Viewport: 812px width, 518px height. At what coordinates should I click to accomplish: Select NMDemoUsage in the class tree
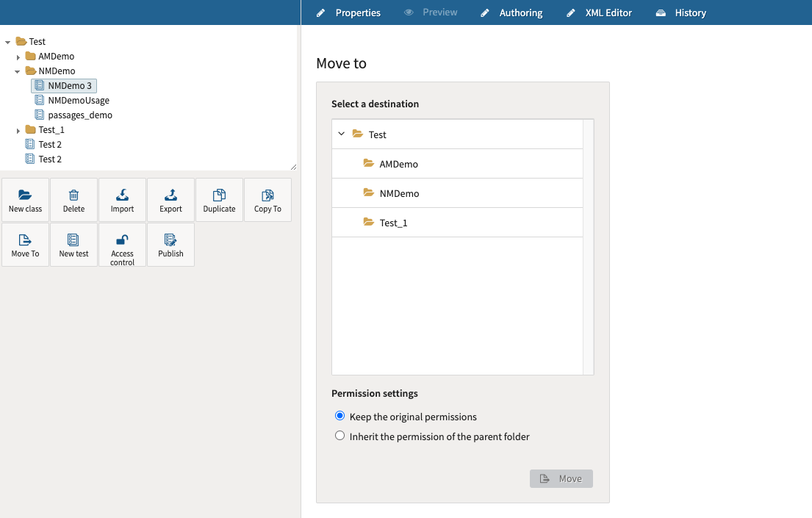click(x=78, y=100)
